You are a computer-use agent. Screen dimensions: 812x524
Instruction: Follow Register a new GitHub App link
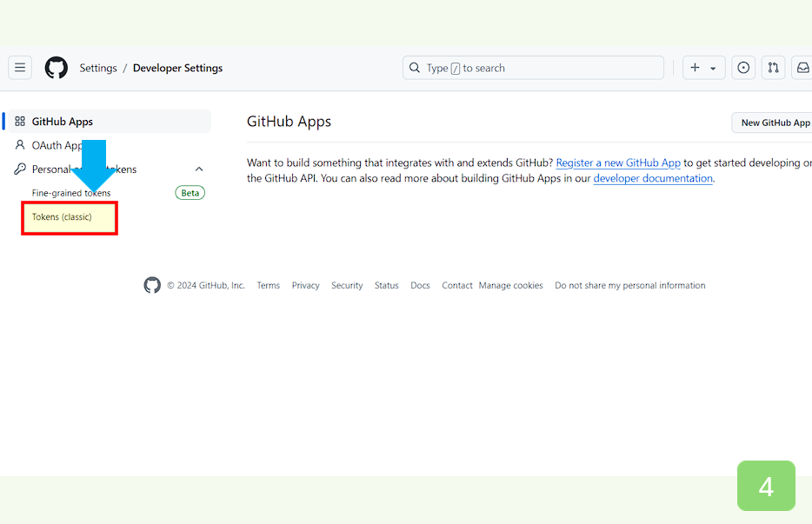[x=618, y=163]
